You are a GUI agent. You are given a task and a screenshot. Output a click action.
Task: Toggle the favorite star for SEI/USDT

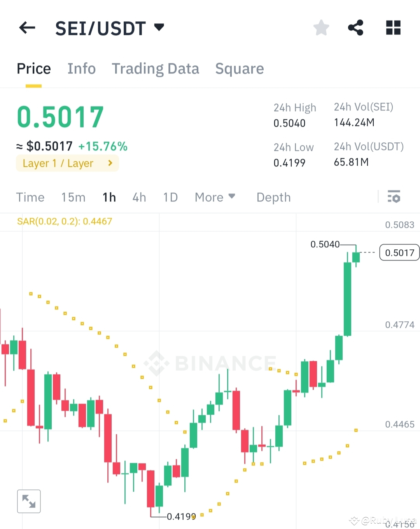321,27
